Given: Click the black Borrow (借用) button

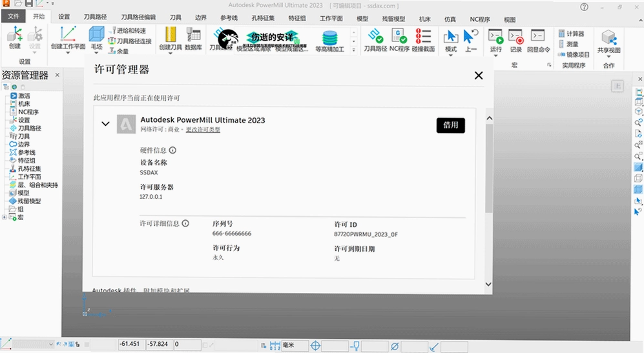Looking at the screenshot, I should click(451, 125).
